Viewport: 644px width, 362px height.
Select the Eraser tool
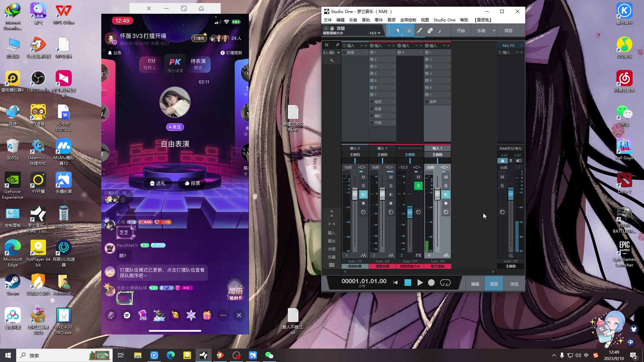[x=430, y=31]
